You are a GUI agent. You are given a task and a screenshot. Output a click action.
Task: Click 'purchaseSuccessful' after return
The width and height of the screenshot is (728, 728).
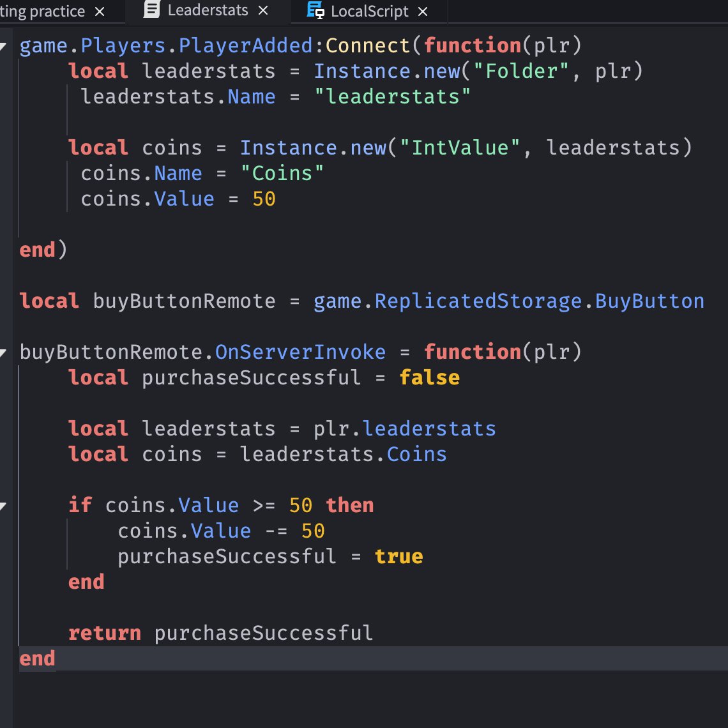263,633
